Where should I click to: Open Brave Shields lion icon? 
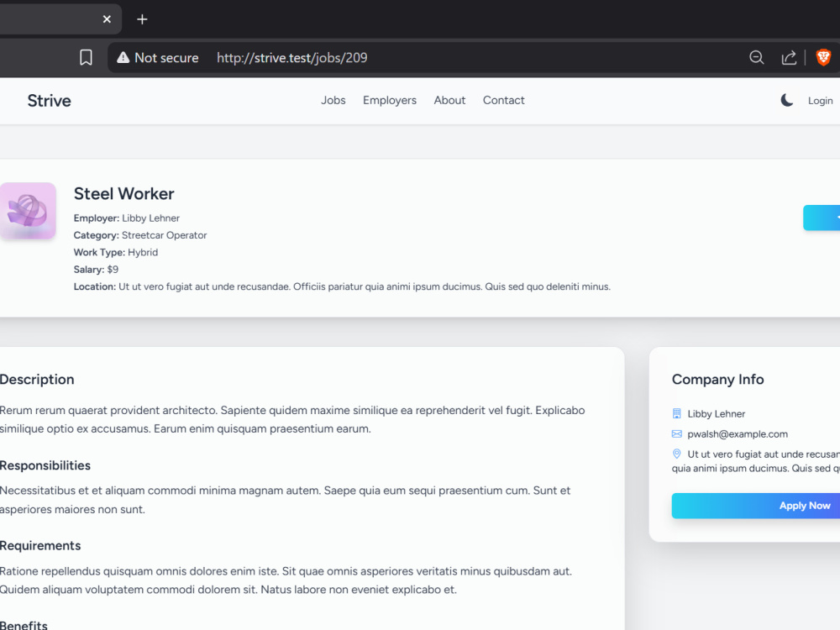823,57
